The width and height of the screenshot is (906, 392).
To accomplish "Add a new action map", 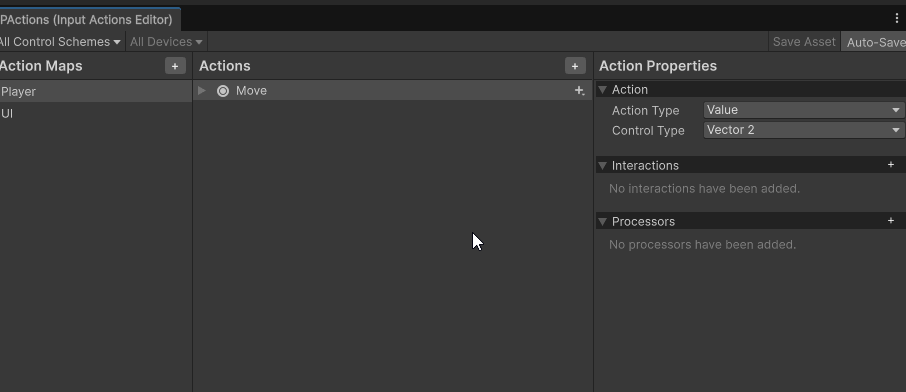I will click(x=175, y=66).
